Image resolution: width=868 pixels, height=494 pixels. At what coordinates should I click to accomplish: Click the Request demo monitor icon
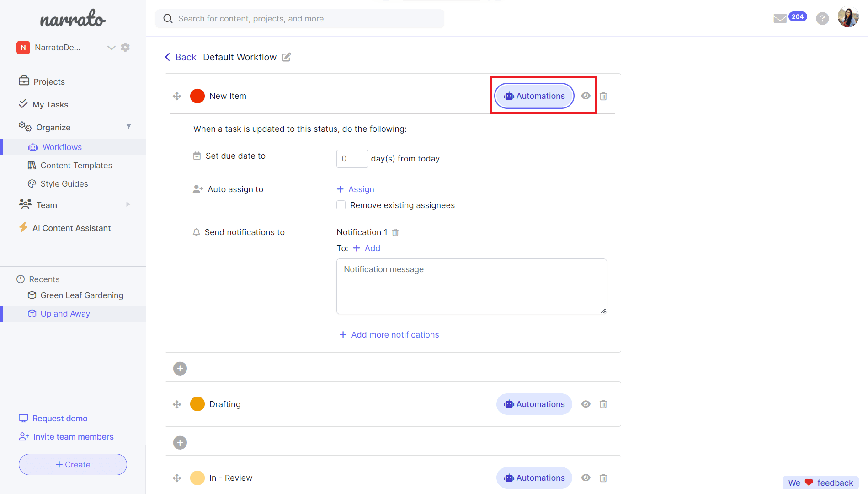tap(23, 418)
